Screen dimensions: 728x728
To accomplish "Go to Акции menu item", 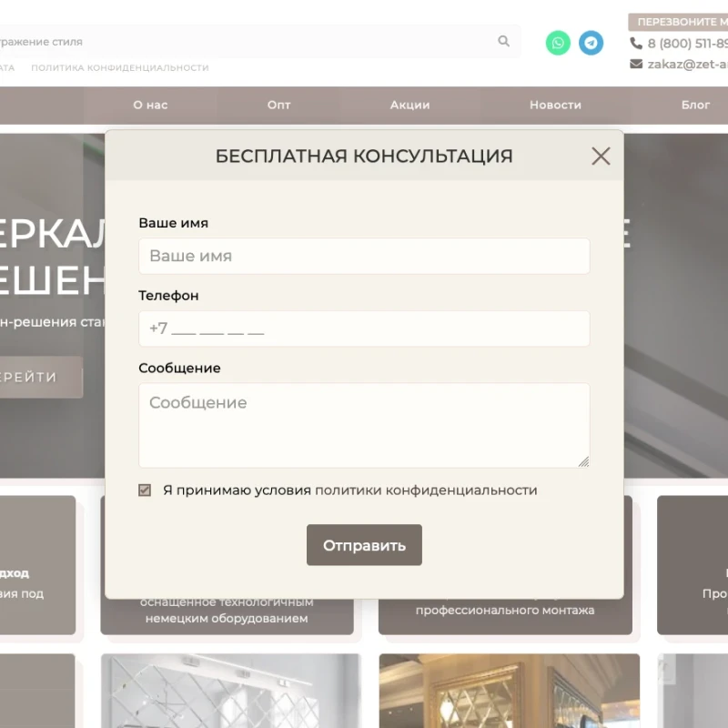I will pos(409,105).
